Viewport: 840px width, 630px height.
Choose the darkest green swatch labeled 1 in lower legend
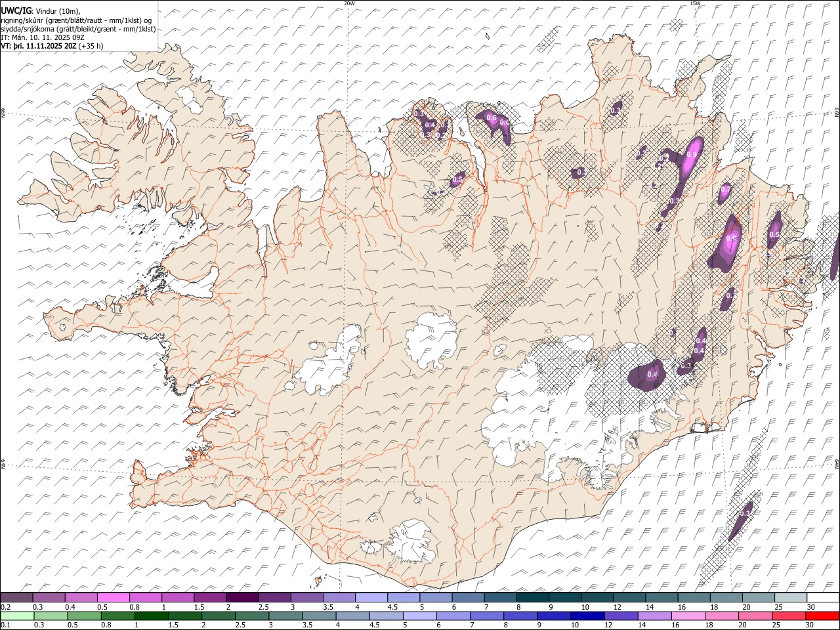tap(151, 616)
